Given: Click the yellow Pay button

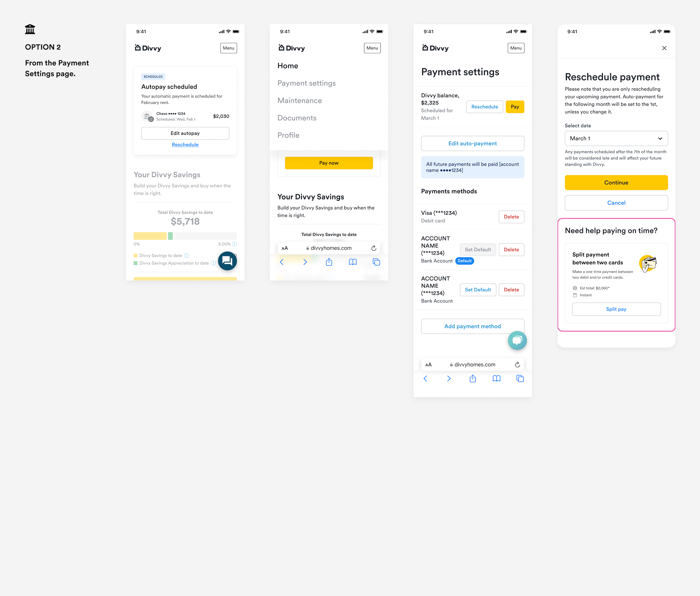Looking at the screenshot, I should click(515, 107).
